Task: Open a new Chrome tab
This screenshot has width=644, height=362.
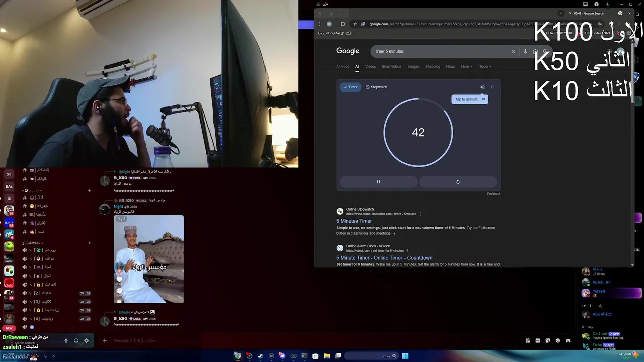Action: pos(561,13)
